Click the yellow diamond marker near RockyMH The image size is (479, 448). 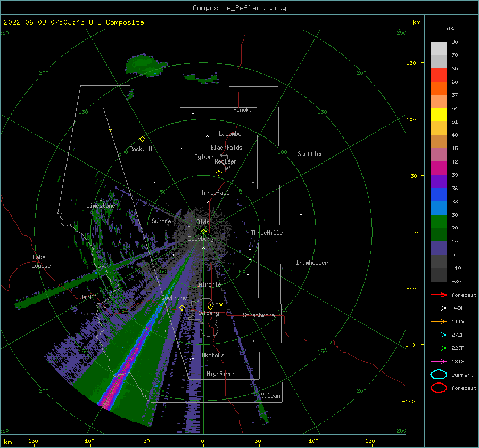coord(142,139)
